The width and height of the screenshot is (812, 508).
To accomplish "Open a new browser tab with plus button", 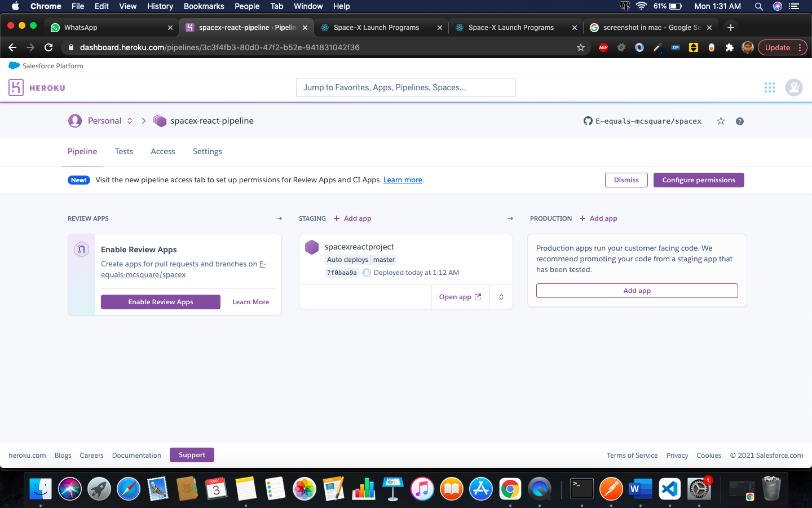I will 731,27.
